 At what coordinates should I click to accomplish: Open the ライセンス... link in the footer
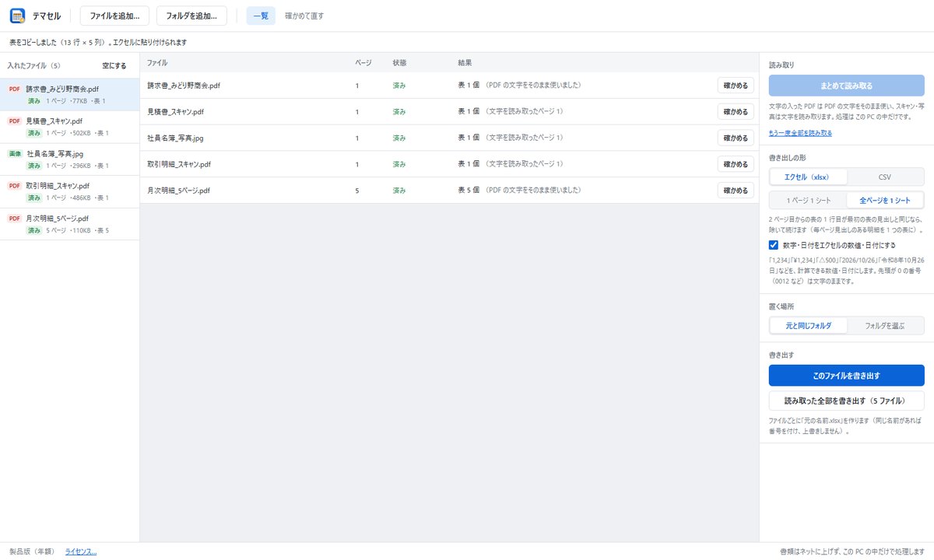point(81,551)
